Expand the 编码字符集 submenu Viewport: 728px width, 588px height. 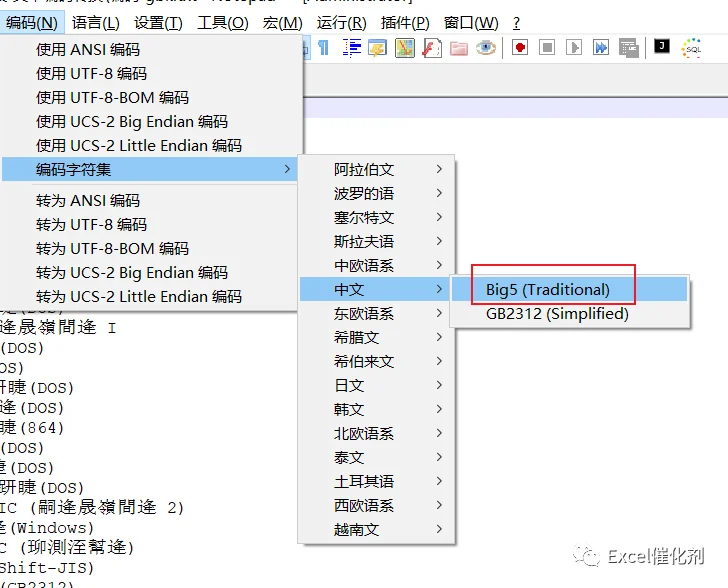click(x=150, y=169)
